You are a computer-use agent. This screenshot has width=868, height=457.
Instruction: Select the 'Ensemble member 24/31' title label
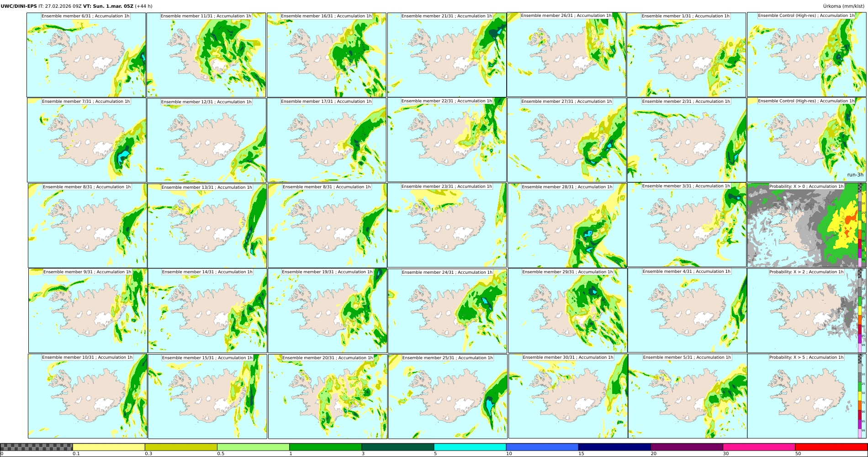click(x=447, y=272)
